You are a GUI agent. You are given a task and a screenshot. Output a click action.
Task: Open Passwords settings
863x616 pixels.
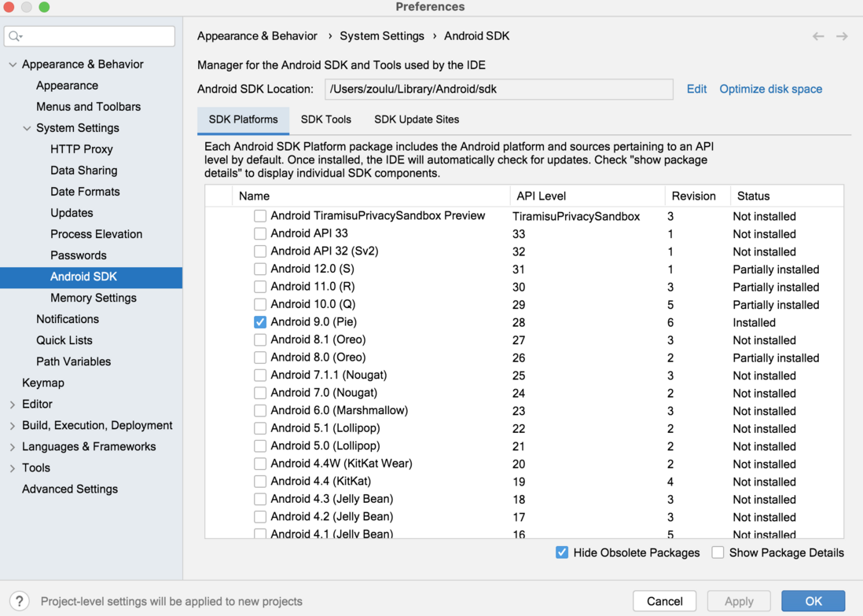click(78, 256)
